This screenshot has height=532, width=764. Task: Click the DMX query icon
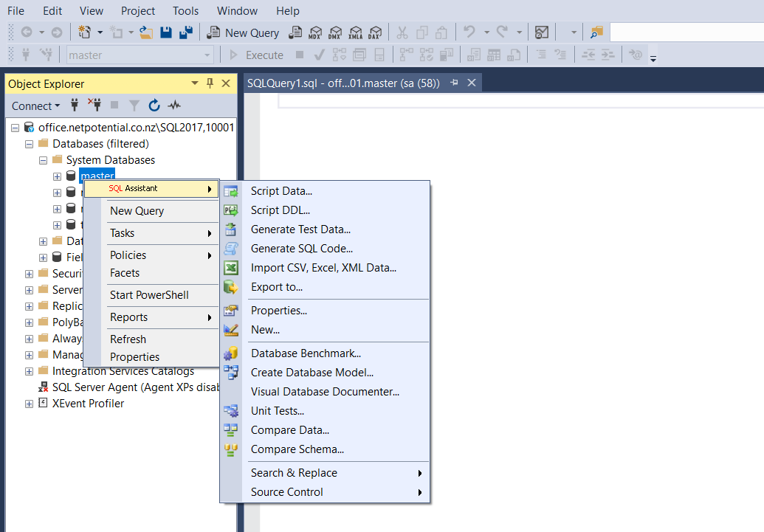tap(335, 32)
